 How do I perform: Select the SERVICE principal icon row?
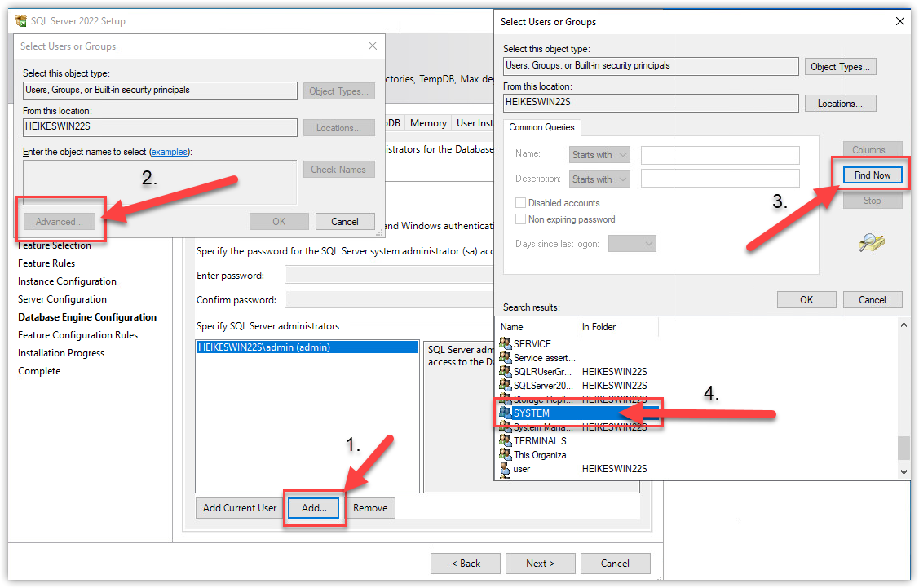coord(506,343)
